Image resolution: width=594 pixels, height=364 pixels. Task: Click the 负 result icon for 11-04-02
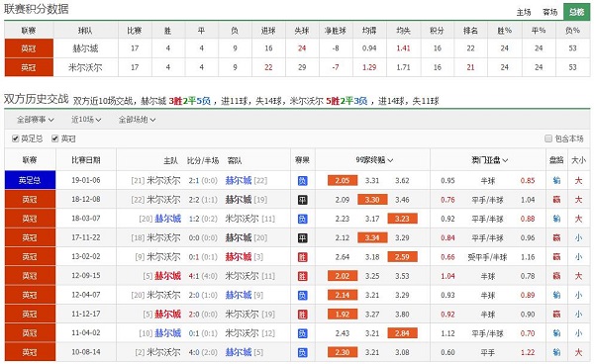[x=302, y=333]
